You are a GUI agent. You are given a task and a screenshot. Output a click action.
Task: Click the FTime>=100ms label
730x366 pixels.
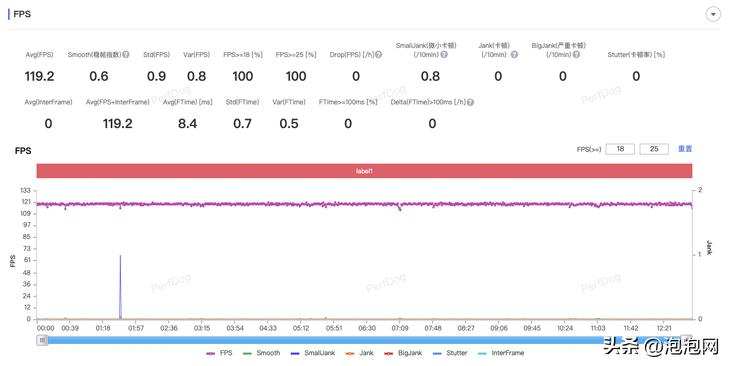tap(348, 102)
